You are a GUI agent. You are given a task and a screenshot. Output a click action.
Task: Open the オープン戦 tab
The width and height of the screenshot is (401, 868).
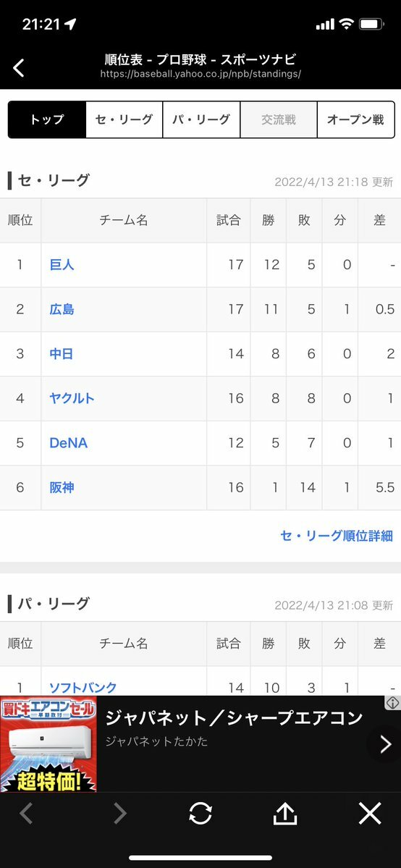(x=355, y=119)
